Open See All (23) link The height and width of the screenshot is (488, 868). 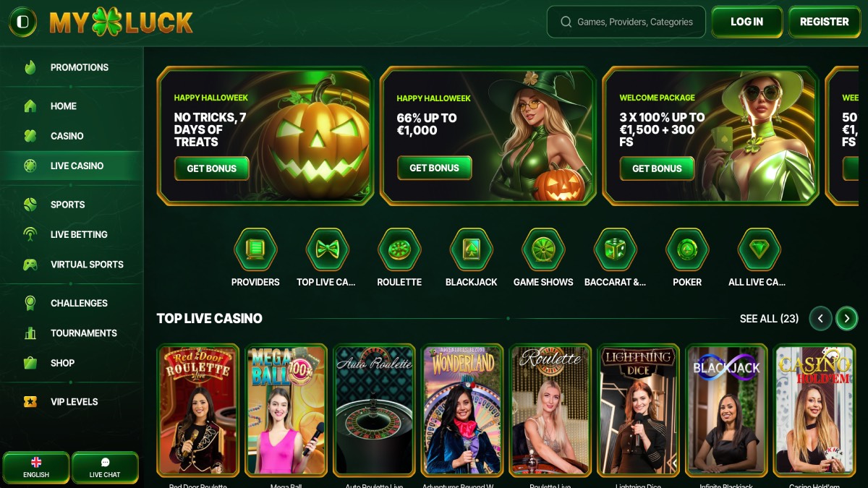(769, 318)
